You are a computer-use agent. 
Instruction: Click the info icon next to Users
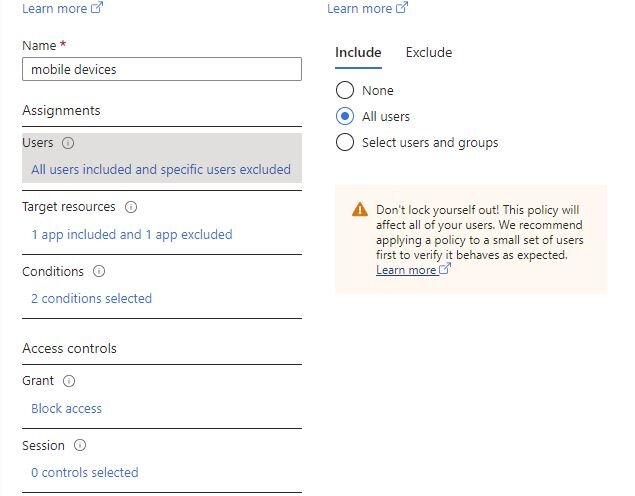click(x=68, y=143)
